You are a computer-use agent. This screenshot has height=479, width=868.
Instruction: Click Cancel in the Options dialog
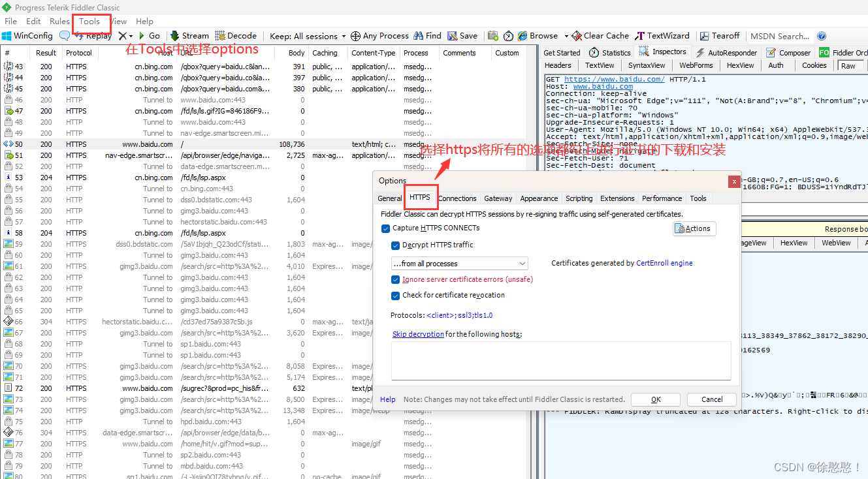point(712,399)
